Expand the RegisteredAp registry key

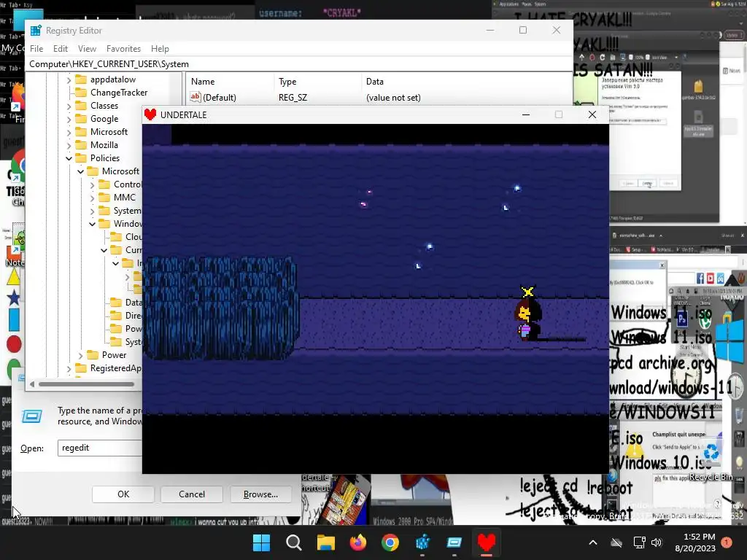tap(69, 368)
